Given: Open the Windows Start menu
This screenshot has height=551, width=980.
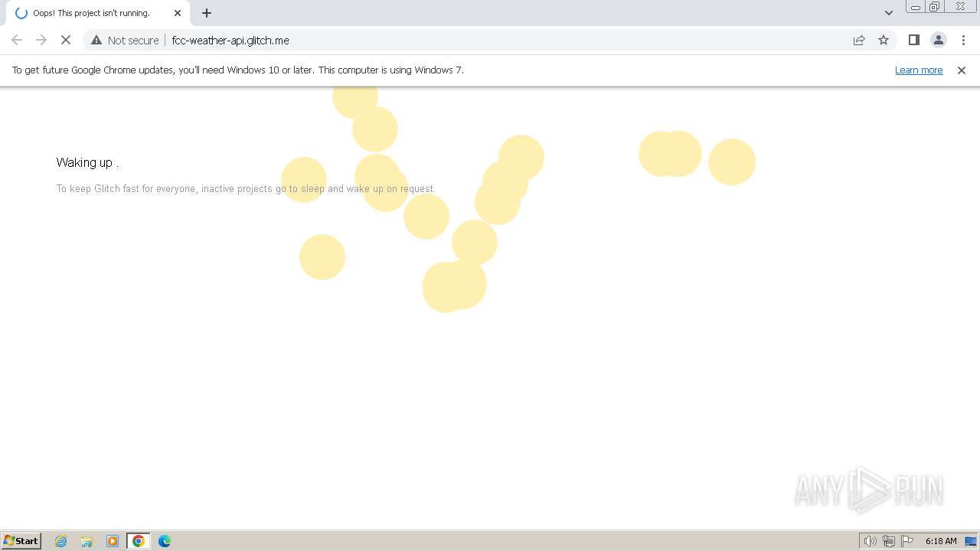Looking at the screenshot, I should (x=21, y=540).
